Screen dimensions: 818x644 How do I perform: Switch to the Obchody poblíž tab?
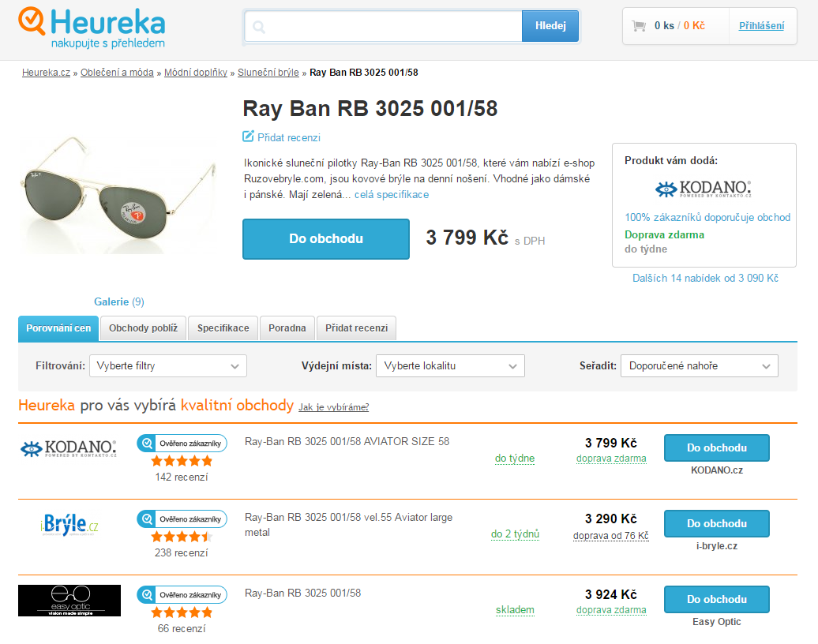click(144, 328)
